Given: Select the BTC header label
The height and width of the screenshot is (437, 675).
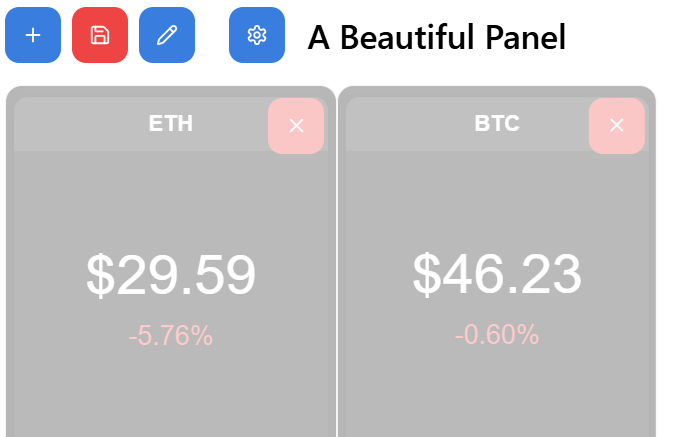Looking at the screenshot, I should click(497, 124).
